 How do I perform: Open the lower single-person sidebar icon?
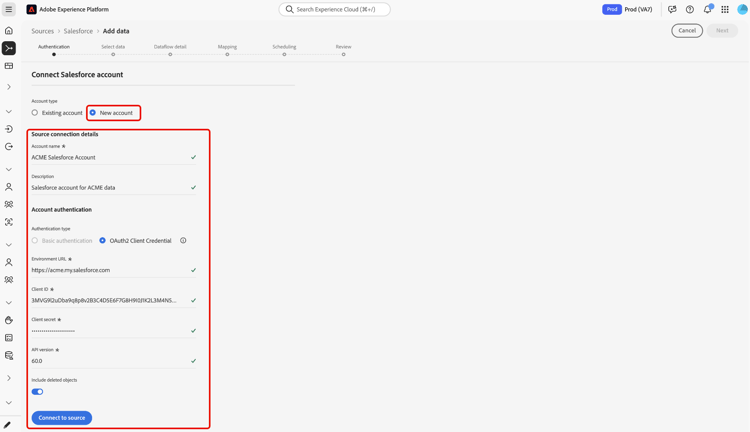coord(9,262)
